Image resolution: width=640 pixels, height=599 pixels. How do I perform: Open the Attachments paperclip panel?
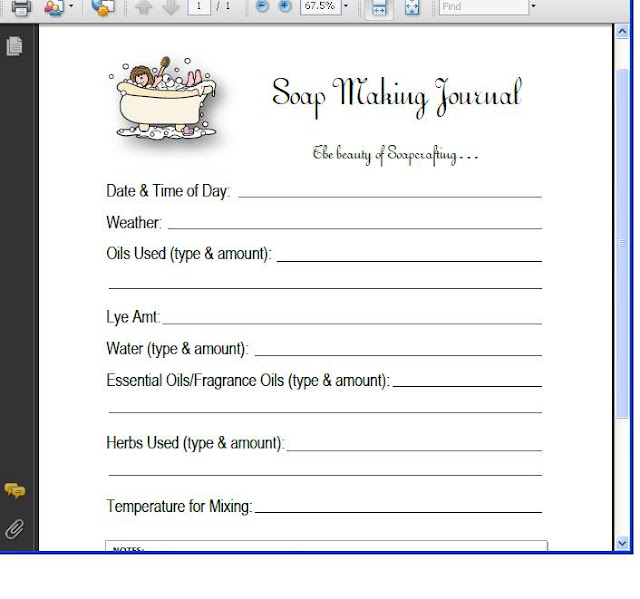[15, 529]
